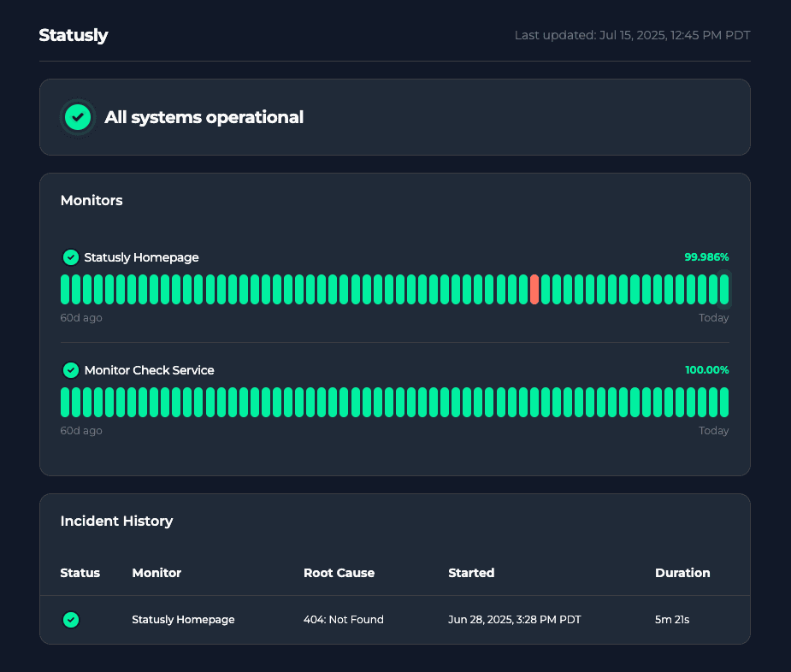Click the incident started timestamp Jun 28, 2025
The height and width of the screenshot is (672, 791).
pyautogui.click(x=515, y=620)
